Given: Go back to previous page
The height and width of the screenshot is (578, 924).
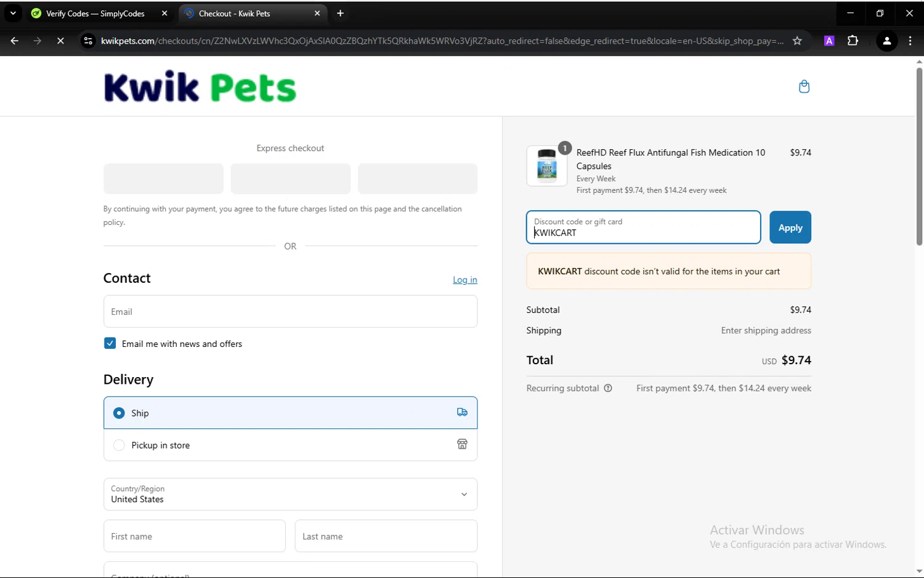Looking at the screenshot, I should click(x=14, y=41).
